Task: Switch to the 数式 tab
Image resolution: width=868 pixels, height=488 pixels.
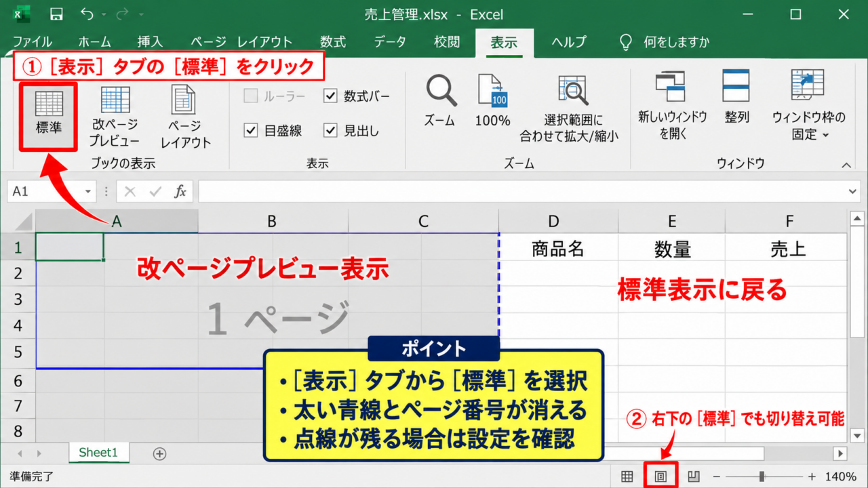Action: point(333,42)
